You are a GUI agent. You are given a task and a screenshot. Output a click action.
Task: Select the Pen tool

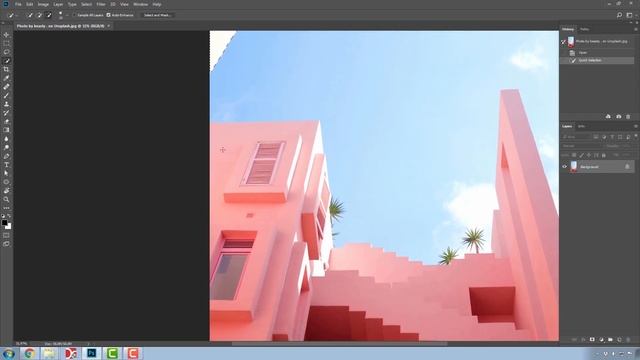(x=6, y=156)
